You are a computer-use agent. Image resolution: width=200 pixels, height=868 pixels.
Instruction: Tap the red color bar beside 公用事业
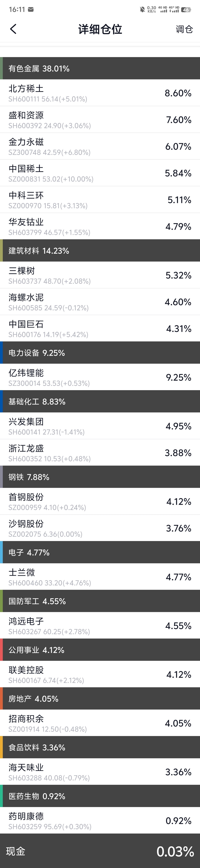click(x=1, y=650)
